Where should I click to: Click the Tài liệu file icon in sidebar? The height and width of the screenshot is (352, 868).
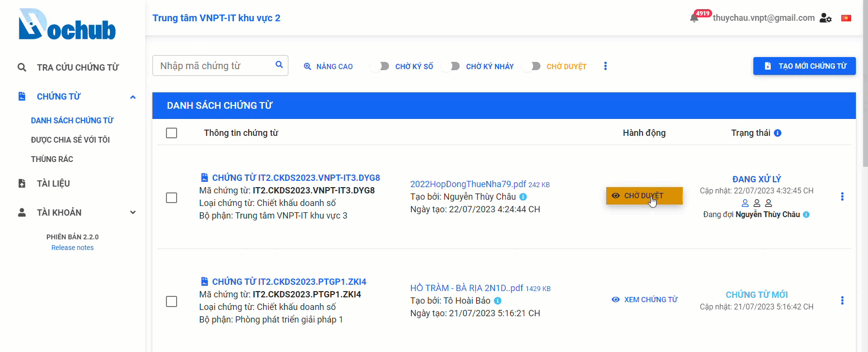[x=22, y=183]
